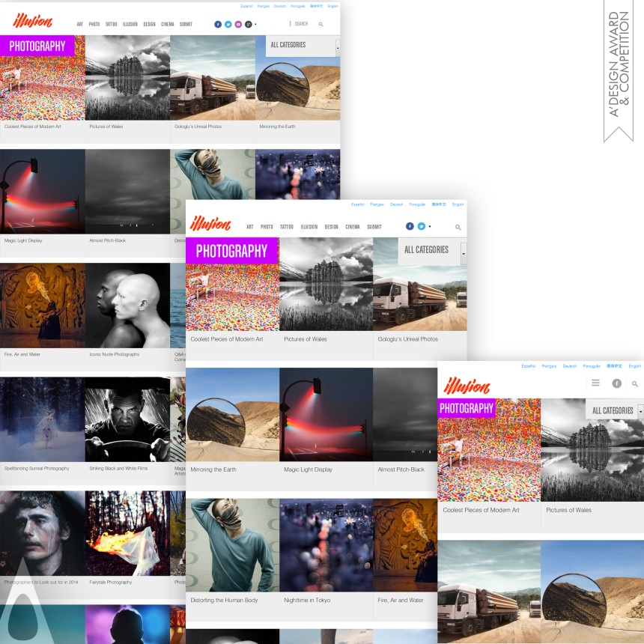Click the blue Facebook icon in tablet header
This screenshot has width=644, height=644.
coord(410,226)
